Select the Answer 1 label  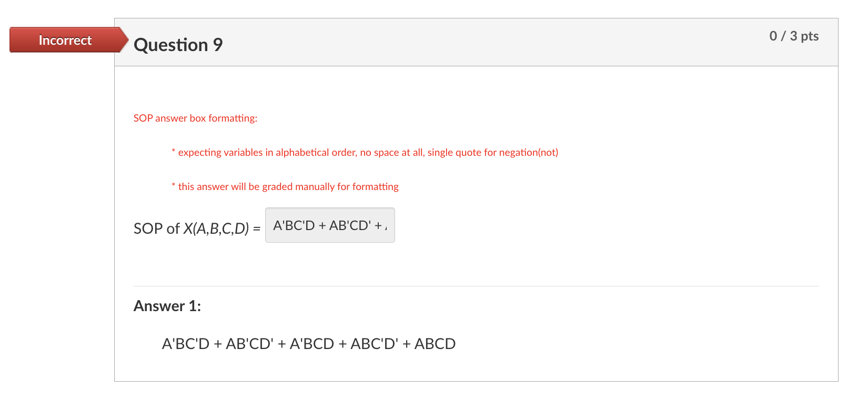(166, 306)
